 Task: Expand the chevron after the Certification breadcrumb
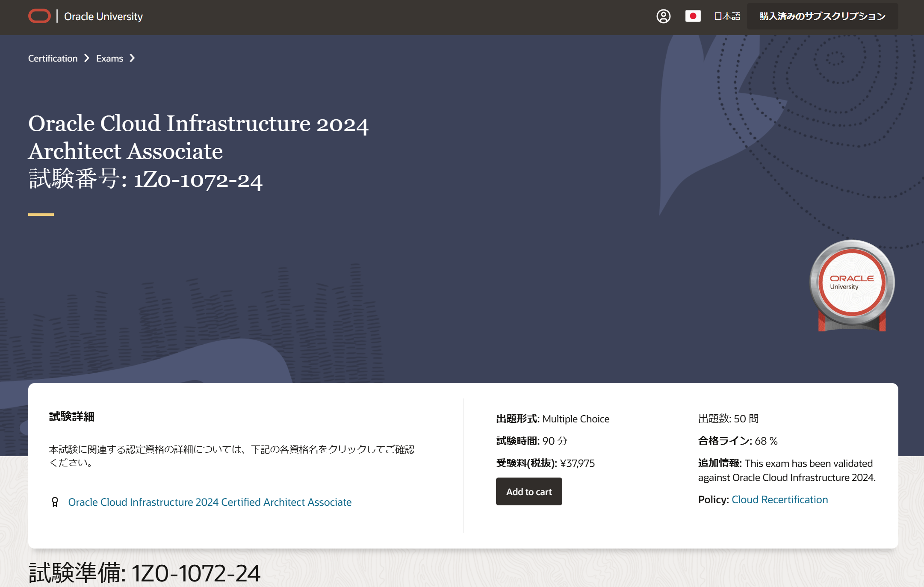point(87,58)
